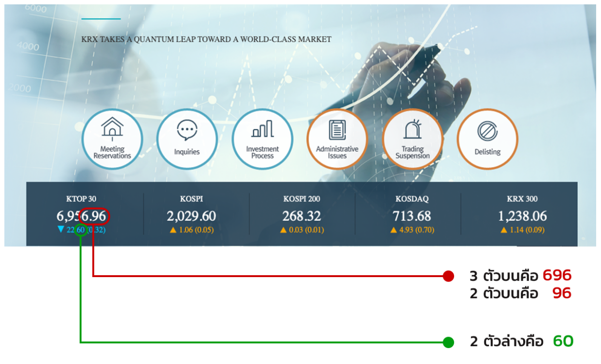Open the Trading Suspension siren icon
This screenshot has width=601, height=364.
tap(412, 129)
